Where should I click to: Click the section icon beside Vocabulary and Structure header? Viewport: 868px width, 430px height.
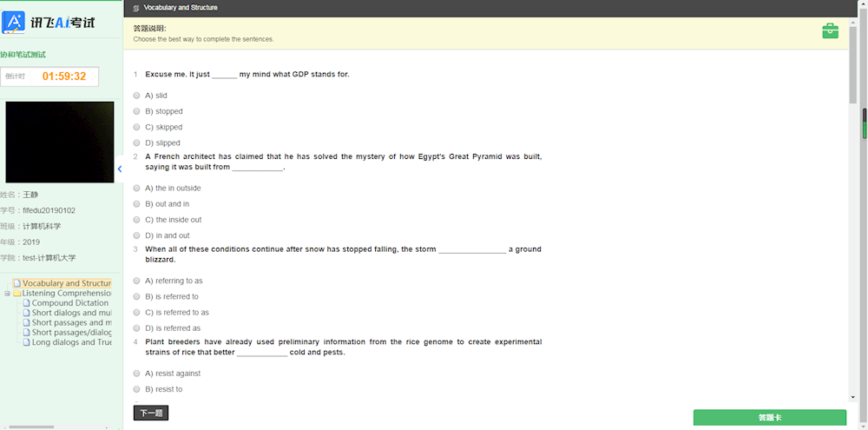point(135,8)
